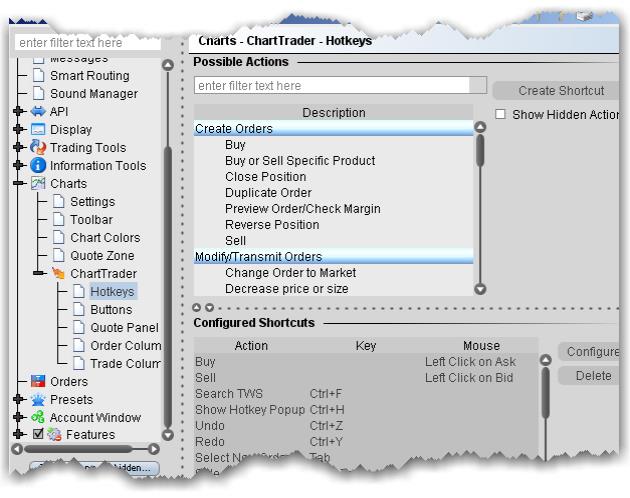Click the Presets icon

pos(39,400)
